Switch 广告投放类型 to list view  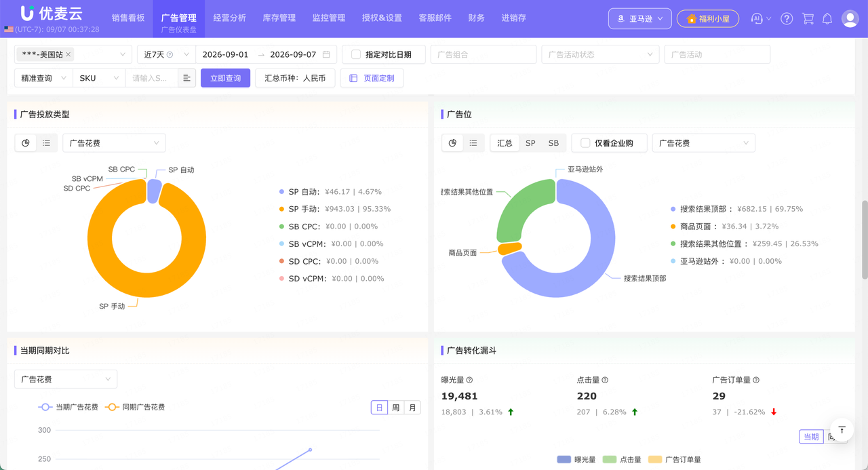click(46, 143)
